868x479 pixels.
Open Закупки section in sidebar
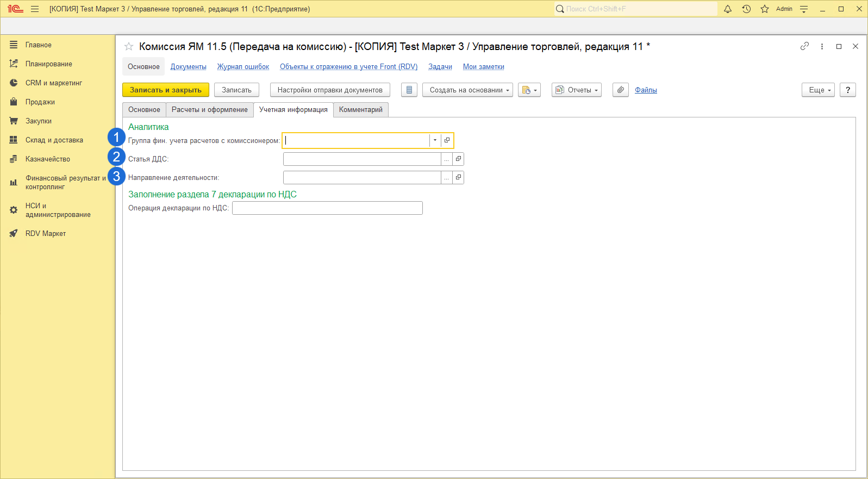pos(38,121)
